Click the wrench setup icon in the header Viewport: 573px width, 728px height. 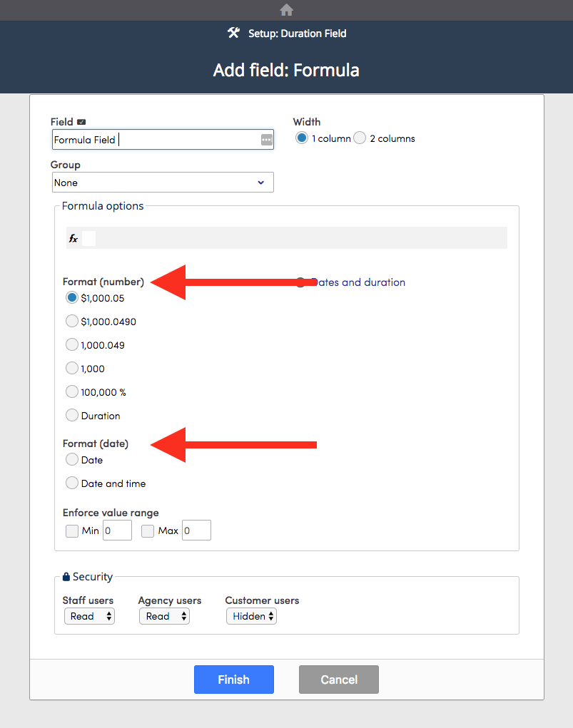[x=233, y=33]
